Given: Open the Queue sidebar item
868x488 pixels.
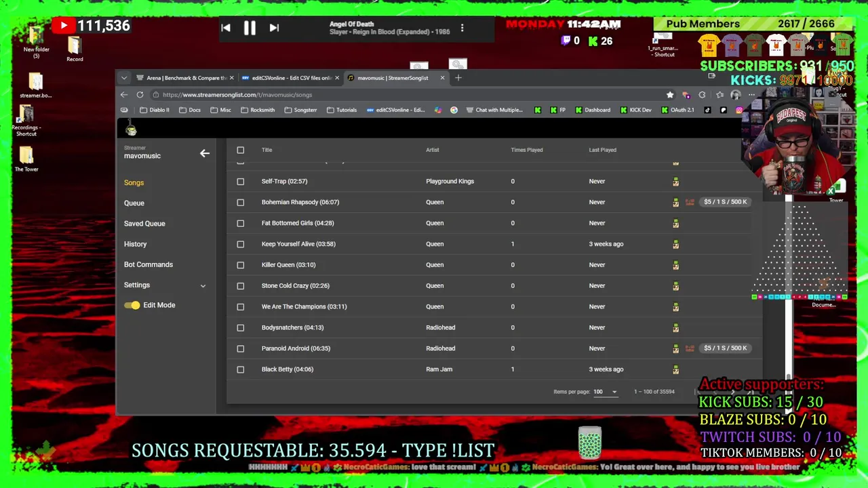Looking at the screenshot, I should pos(134,203).
